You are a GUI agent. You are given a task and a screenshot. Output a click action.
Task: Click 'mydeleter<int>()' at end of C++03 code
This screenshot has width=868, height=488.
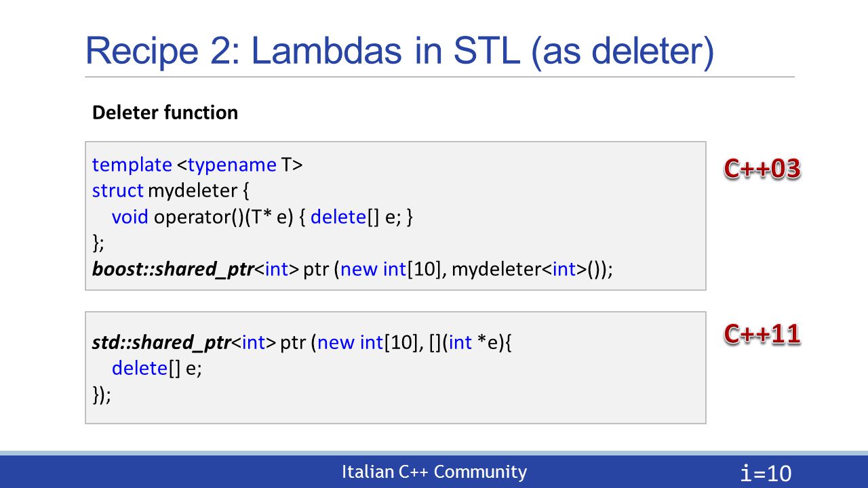[532, 270]
